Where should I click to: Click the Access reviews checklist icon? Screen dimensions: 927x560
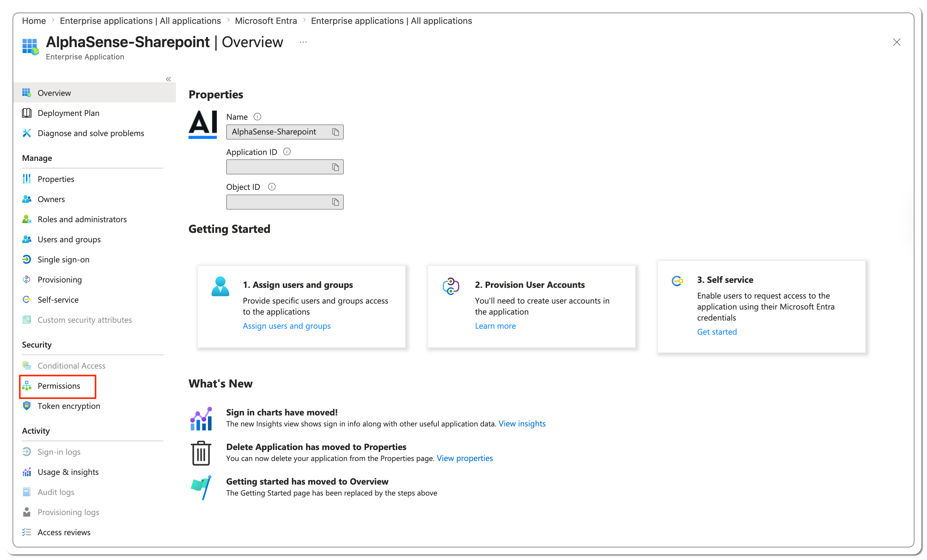click(26, 532)
